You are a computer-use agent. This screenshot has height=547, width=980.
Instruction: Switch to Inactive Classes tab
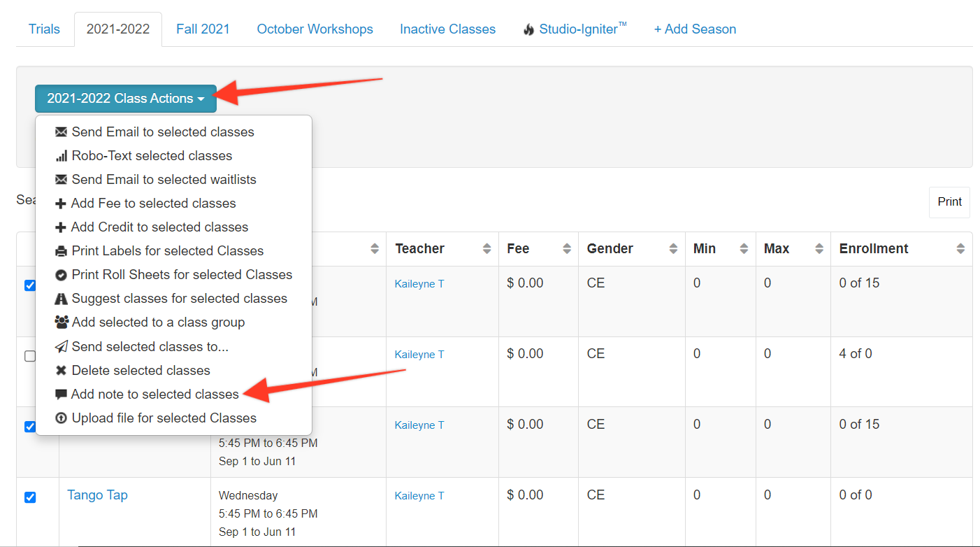pyautogui.click(x=447, y=29)
